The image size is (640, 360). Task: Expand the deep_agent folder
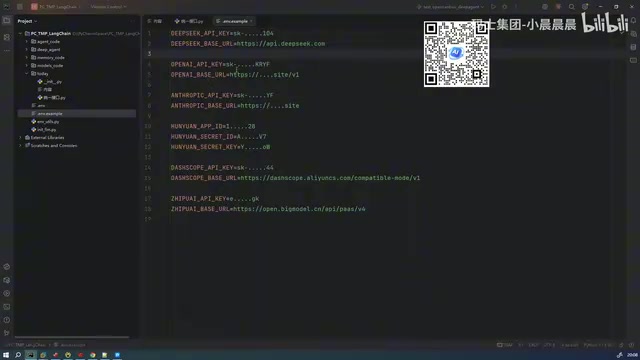pyautogui.click(x=27, y=49)
